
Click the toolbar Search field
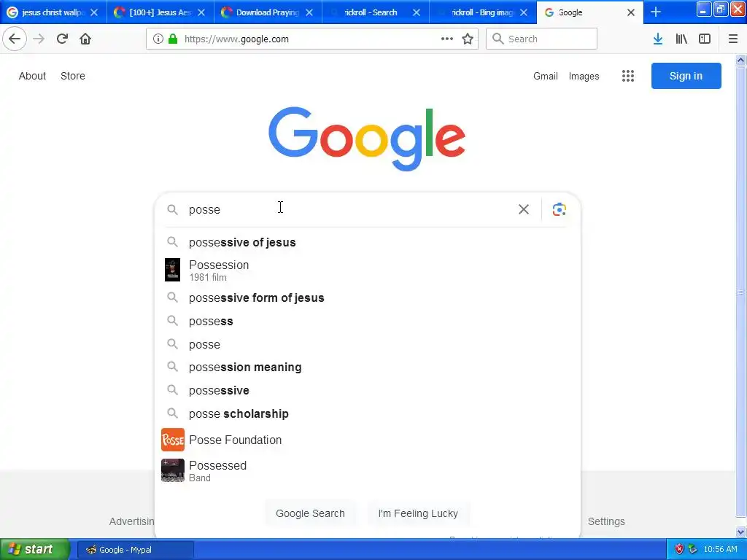(x=542, y=39)
